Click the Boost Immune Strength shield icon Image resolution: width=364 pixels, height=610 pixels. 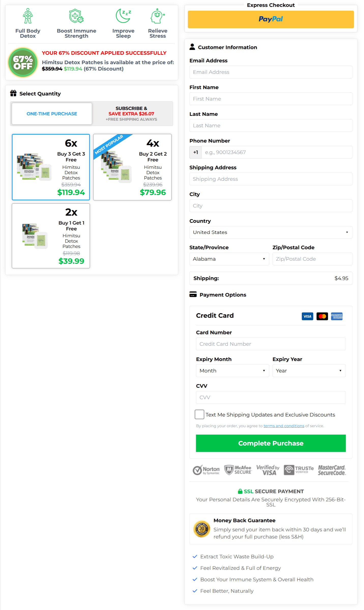point(76,16)
